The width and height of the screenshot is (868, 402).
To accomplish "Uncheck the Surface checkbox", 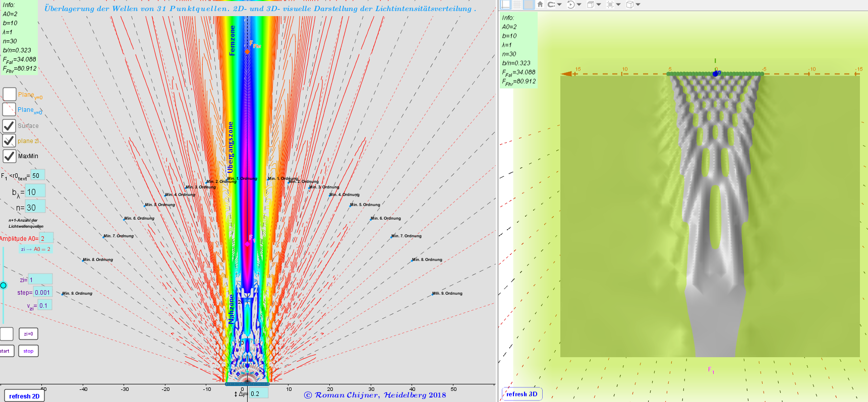I will [9, 125].
